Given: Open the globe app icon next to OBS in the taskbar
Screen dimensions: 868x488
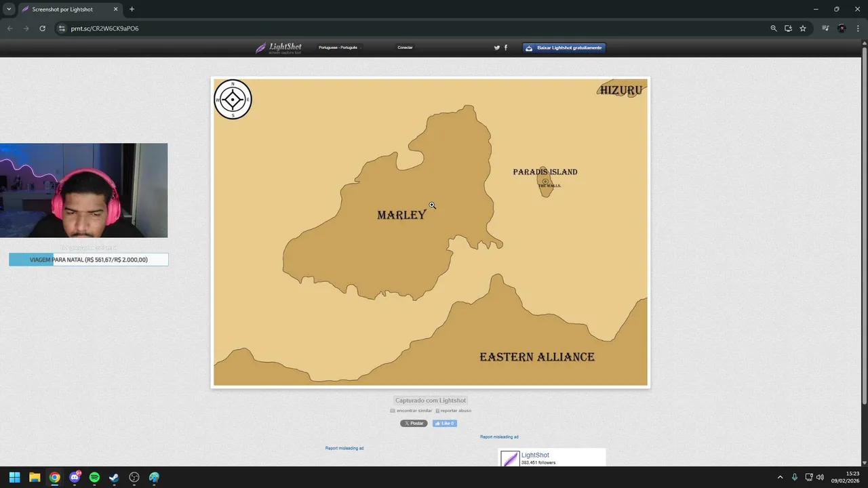Looking at the screenshot, I should [x=154, y=477].
